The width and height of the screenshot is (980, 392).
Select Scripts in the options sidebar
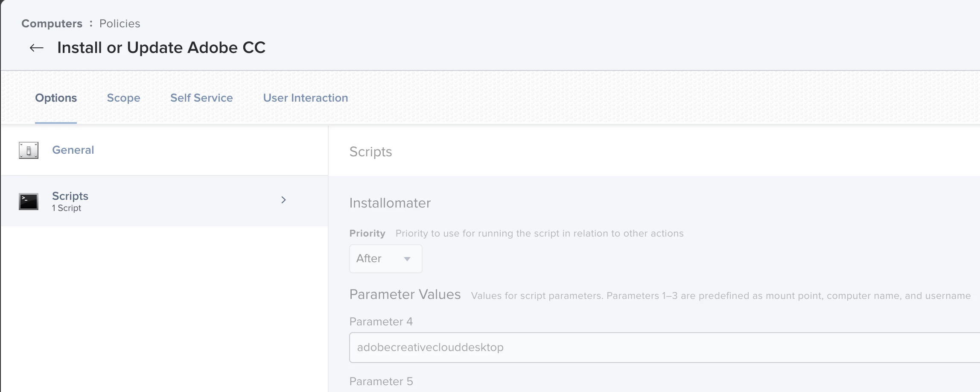(164, 201)
